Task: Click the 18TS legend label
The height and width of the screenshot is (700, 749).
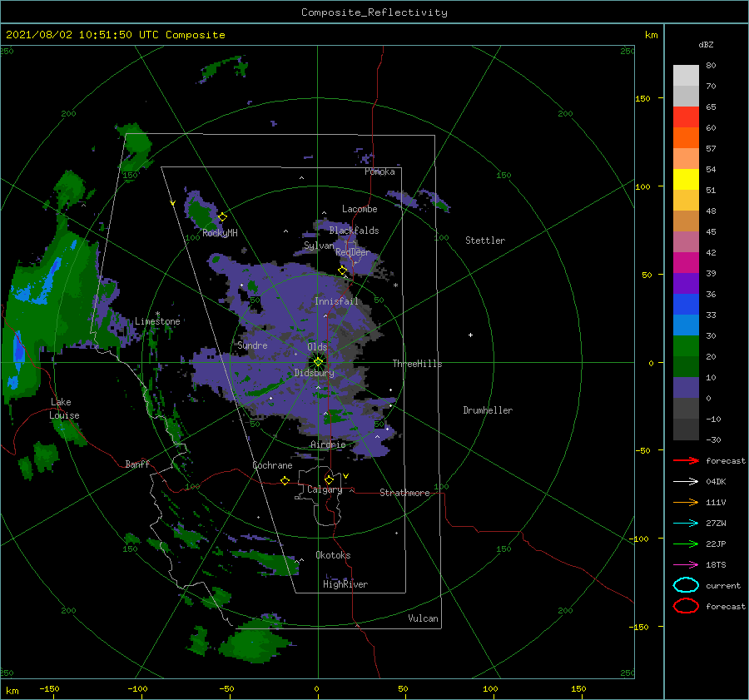Action: tap(716, 565)
